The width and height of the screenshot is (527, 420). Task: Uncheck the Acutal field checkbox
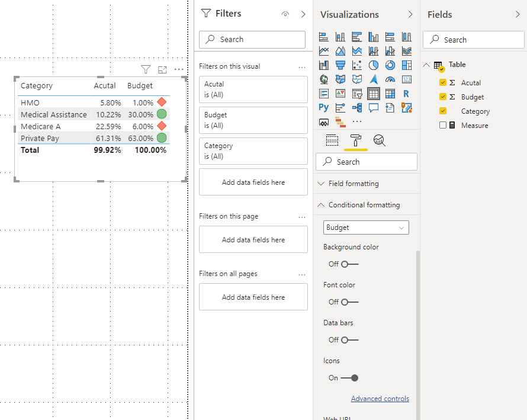click(443, 82)
